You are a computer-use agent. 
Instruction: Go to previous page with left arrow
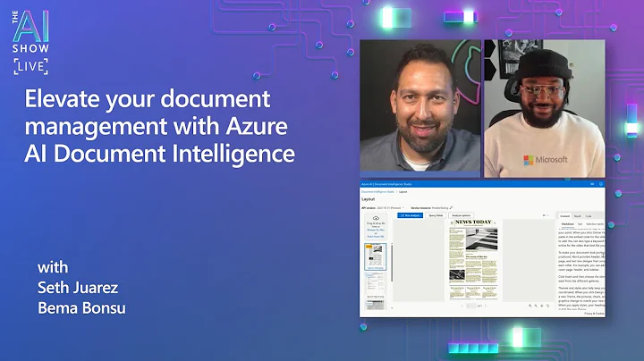point(462,306)
